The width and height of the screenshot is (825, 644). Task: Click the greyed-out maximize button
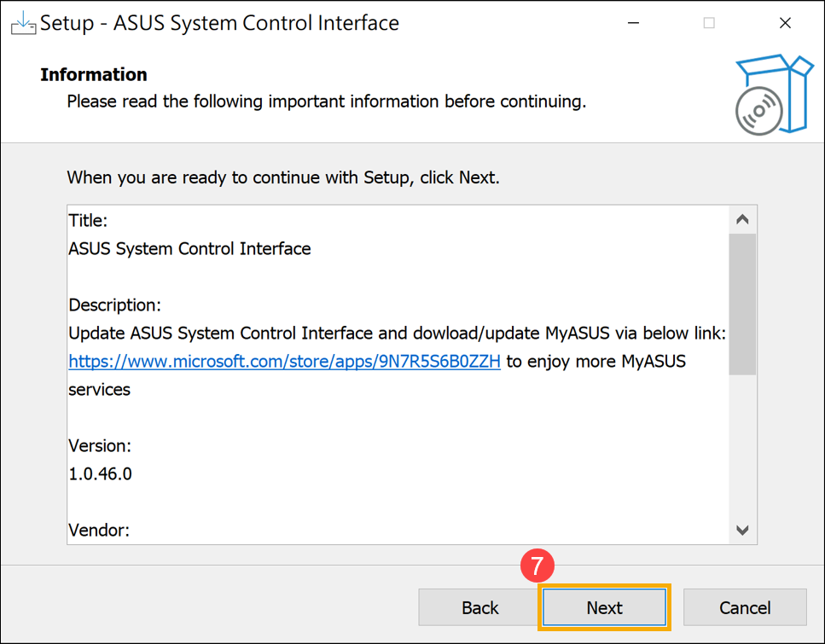pyautogui.click(x=709, y=23)
